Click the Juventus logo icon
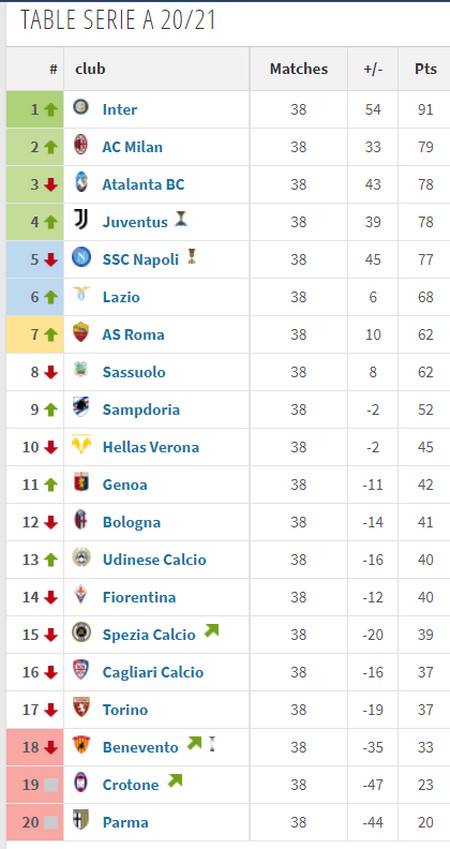 (x=81, y=220)
